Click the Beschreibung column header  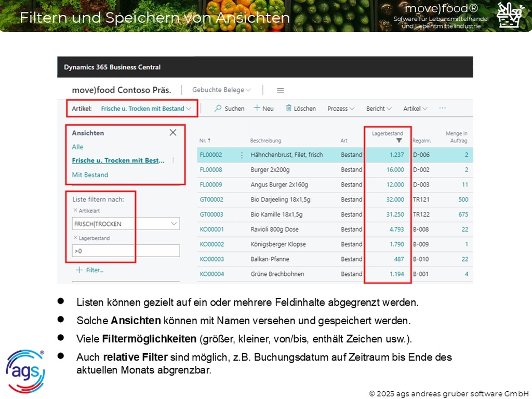point(265,140)
